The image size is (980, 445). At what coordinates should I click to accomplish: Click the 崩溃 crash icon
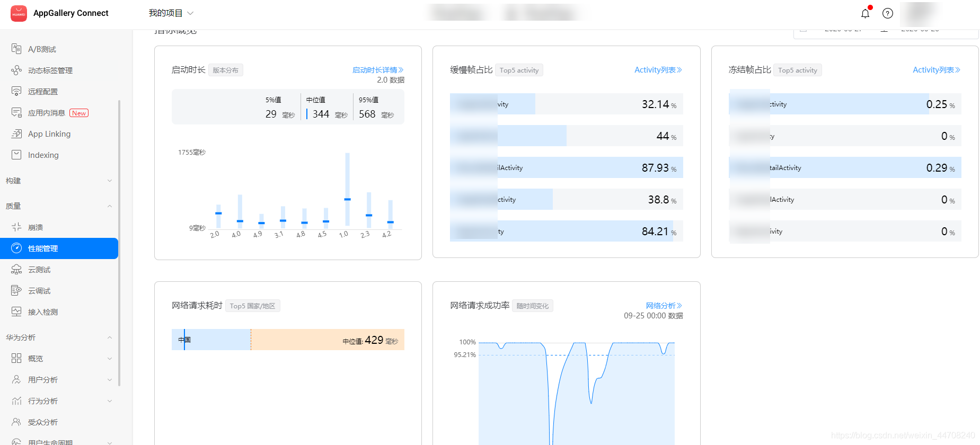tap(16, 227)
